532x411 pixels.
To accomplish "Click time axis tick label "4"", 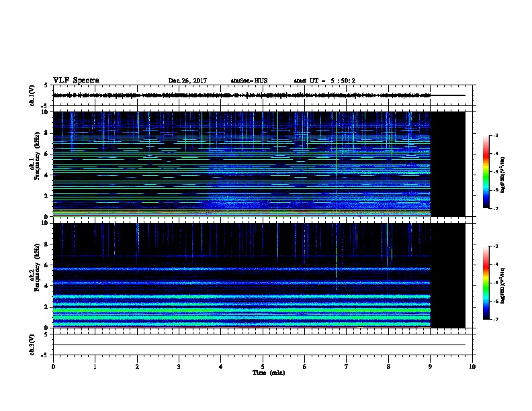I will click(221, 367).
